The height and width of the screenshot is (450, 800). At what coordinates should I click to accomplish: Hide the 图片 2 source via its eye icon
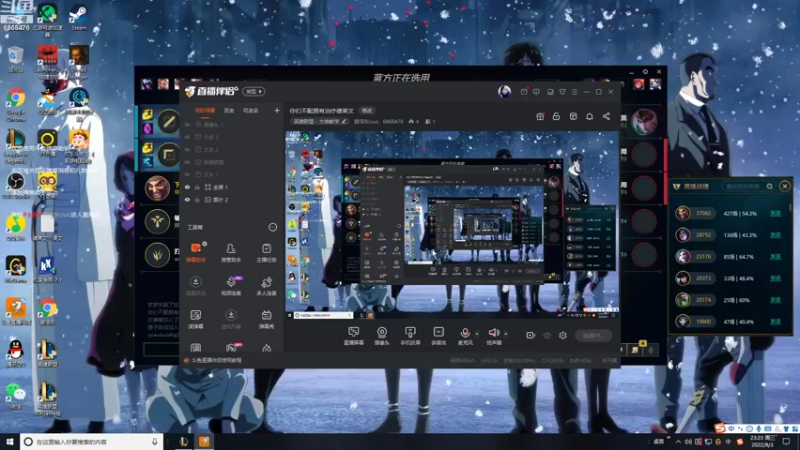coord(187,199)
